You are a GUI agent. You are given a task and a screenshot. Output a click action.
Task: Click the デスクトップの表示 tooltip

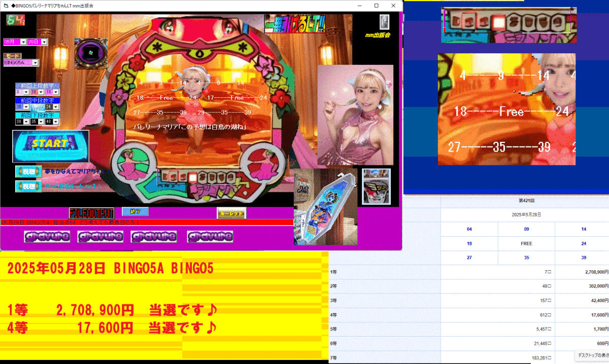point(592,355)
